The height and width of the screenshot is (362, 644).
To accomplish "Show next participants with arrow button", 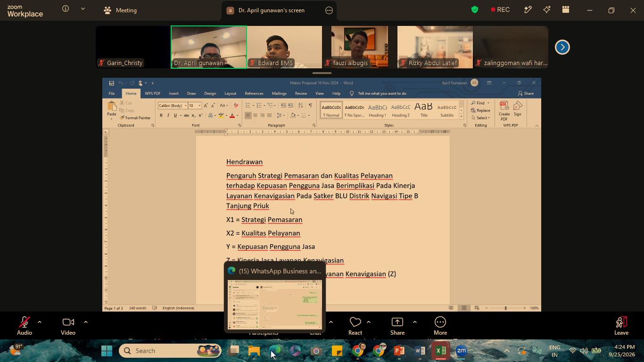I will pyautogui.click(x=562, y=47).
